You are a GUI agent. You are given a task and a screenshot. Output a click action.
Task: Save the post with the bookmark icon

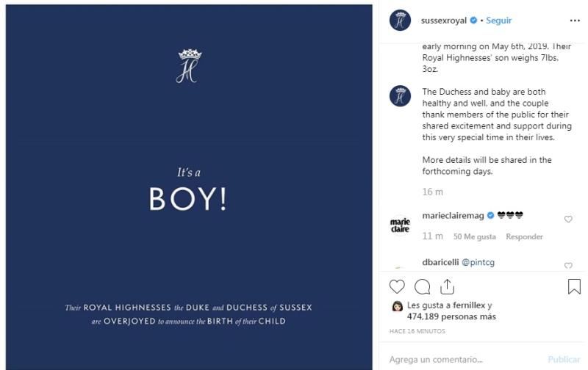(x=574, y=286)
